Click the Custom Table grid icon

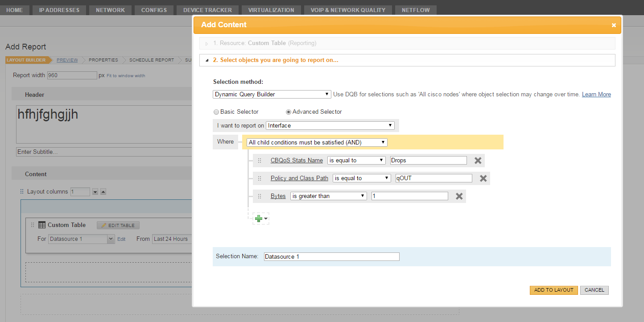pyautogui.click(x=42, y=225)
